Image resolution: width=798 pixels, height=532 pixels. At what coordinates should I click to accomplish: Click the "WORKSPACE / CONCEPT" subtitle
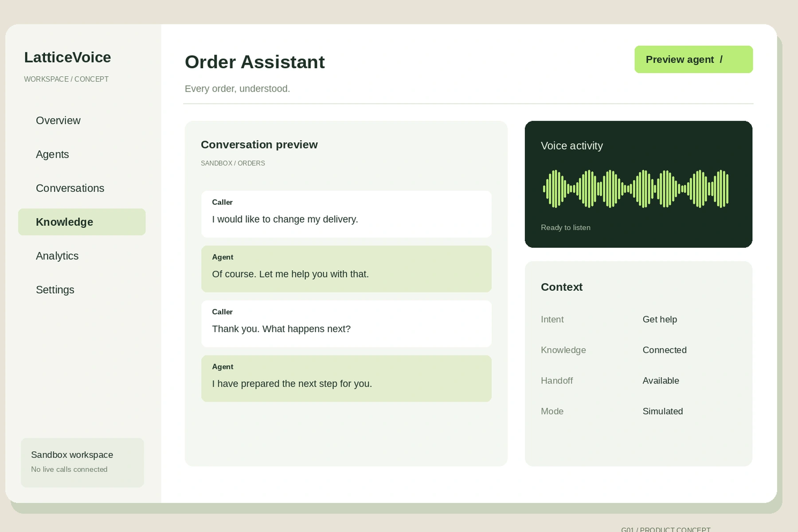pyautogui.click(x=66, y=79)
